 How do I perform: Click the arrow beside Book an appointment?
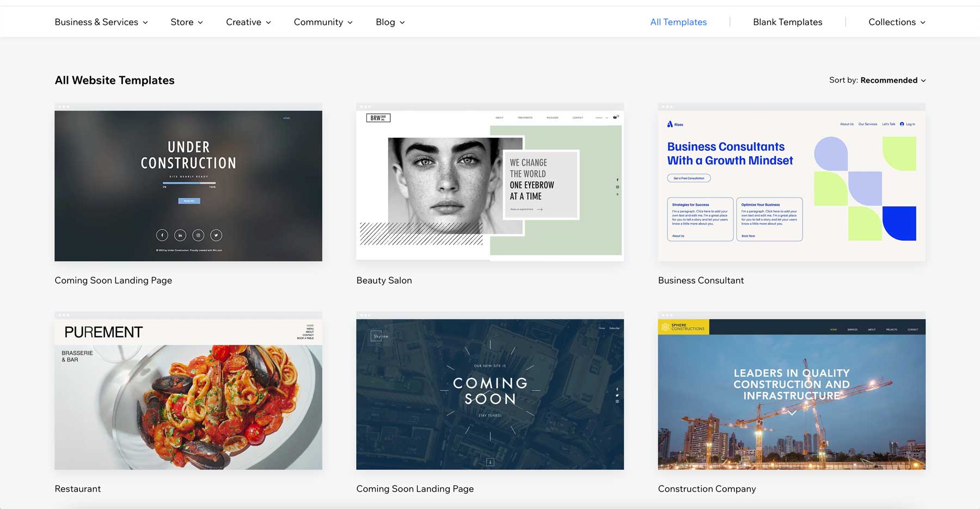[x=540, y=210]
